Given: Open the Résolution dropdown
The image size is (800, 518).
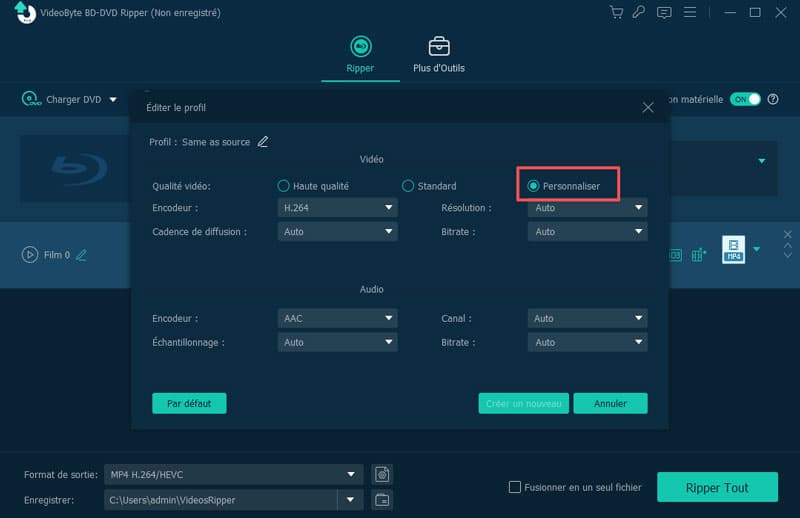Looking at the screenshot, I should (x=587, y=208).
